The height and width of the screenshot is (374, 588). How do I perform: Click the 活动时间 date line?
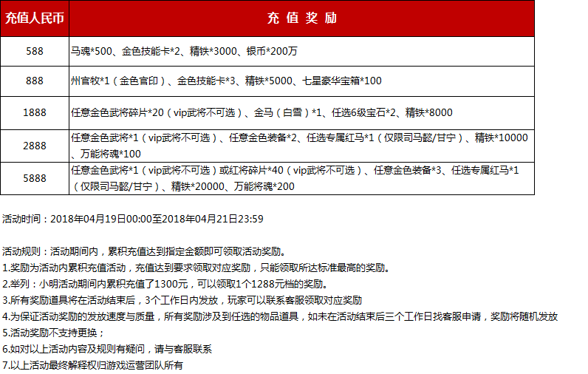coord(133,219)
